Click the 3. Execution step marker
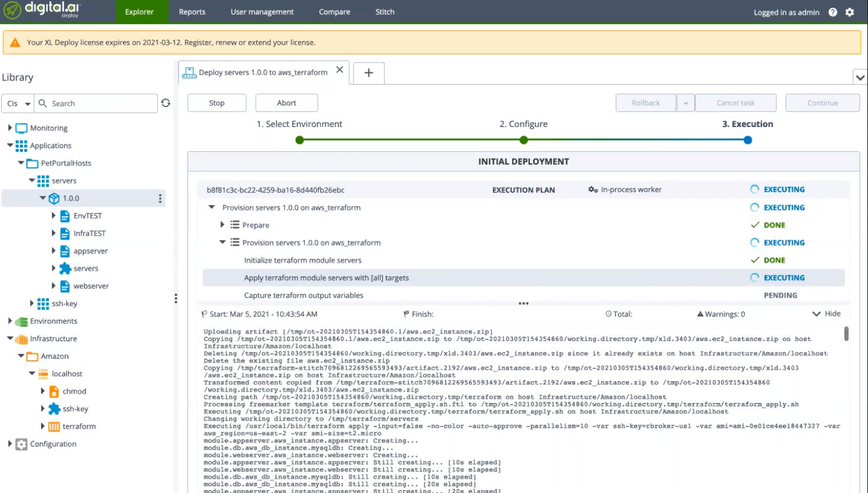 (747, 140)
